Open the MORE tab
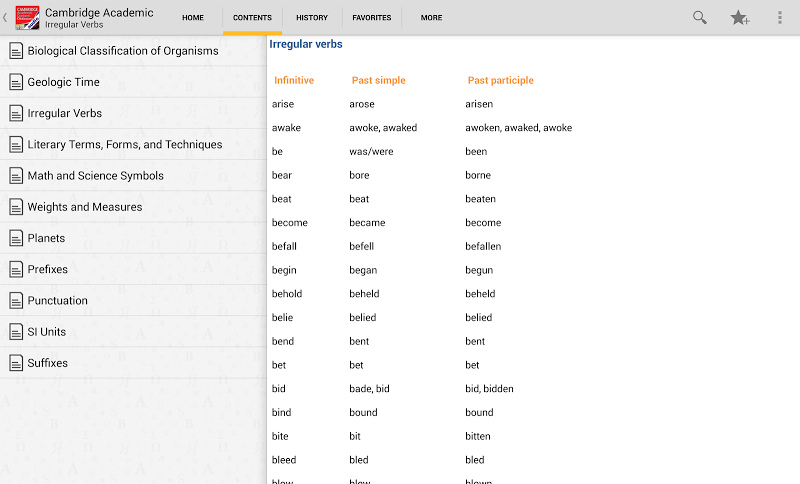 pyautogui.click(x=431, y=17)
